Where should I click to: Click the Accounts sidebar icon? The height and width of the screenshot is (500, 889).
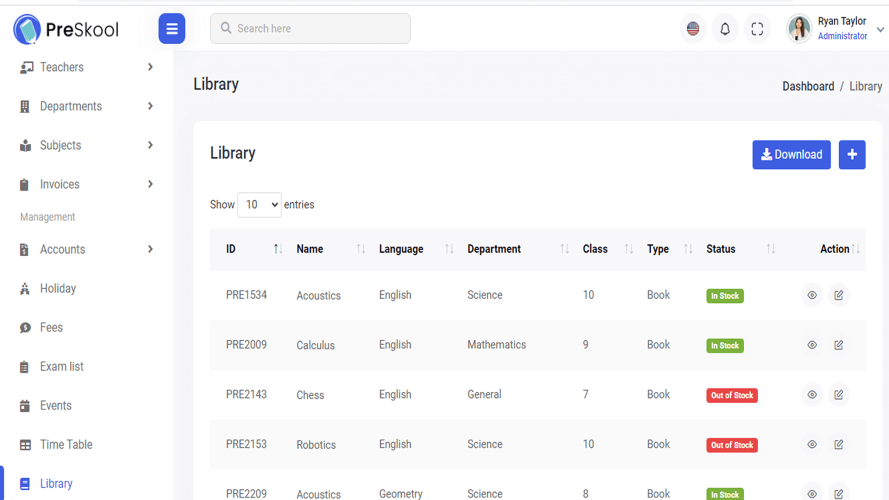pyautogui.click(x=24, y=249)
